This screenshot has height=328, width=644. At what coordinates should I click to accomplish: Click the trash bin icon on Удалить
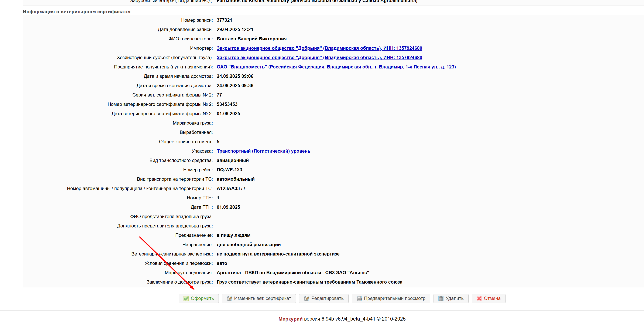441,298
